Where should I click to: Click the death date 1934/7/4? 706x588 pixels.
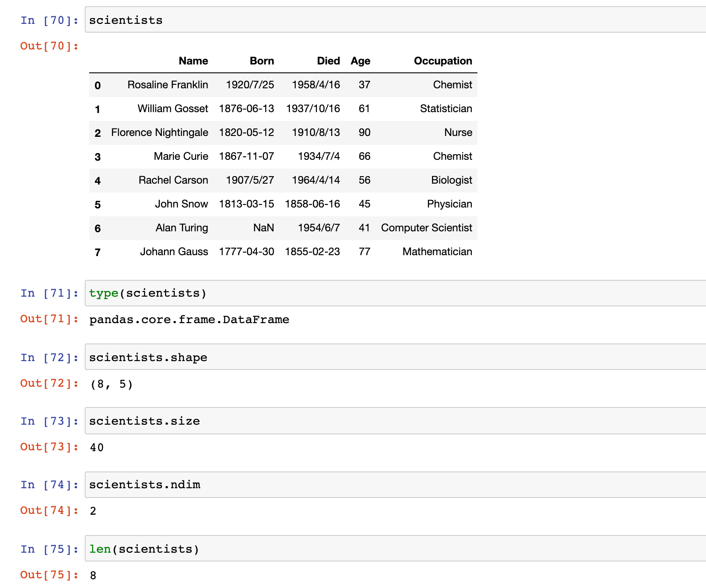click(x=319, y=156)
